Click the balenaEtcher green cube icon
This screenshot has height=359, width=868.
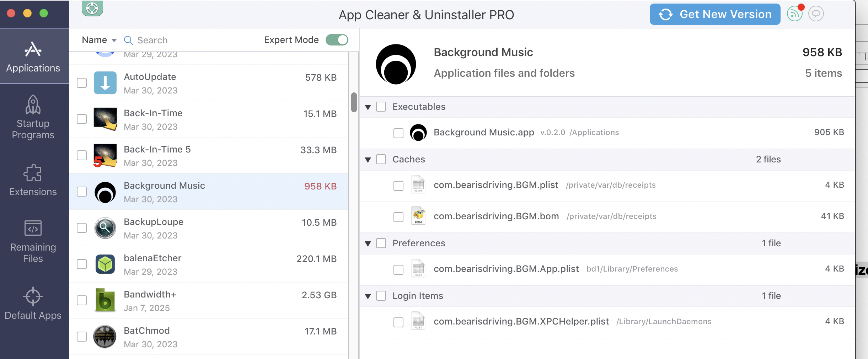105,264
